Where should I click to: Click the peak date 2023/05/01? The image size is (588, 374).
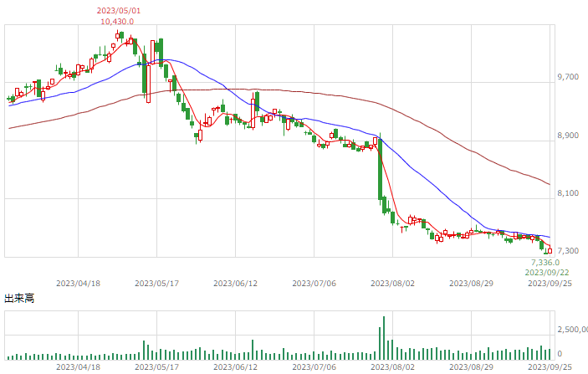119,11
